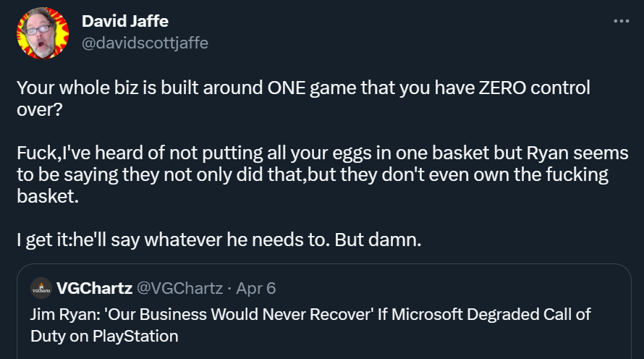644x359 pixels.
Task: Click the @VGChartz handle
Action: 180,288
